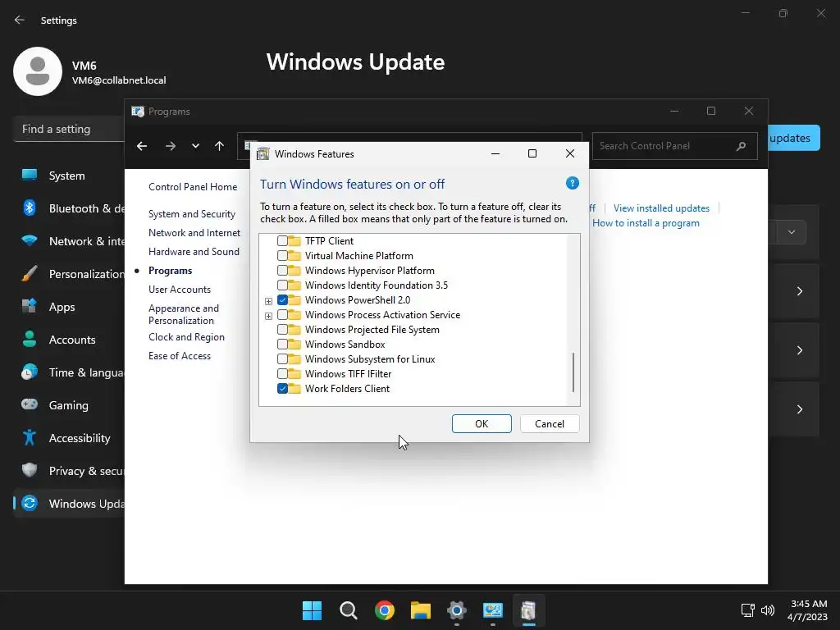This screenshot has height=630, width=840.
Task: Click the back arrow in Programs window
Action: pyautogui.click(x=141, y=146)
